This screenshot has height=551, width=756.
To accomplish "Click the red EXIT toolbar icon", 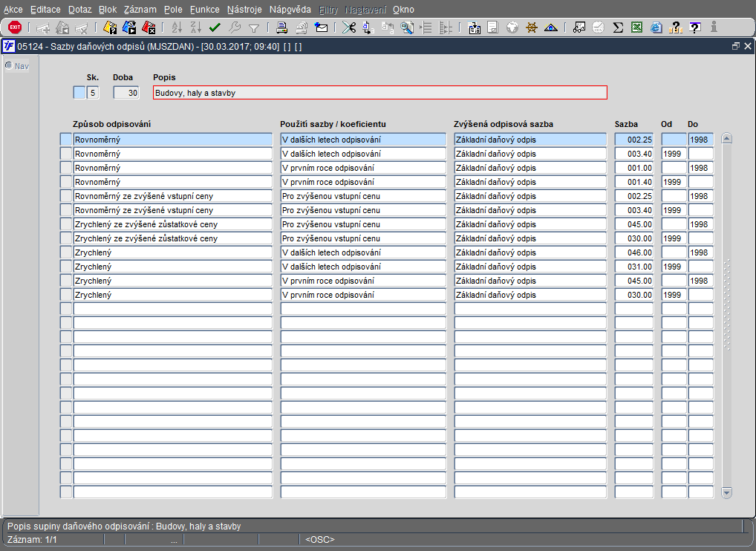I will tap(15, 27).
